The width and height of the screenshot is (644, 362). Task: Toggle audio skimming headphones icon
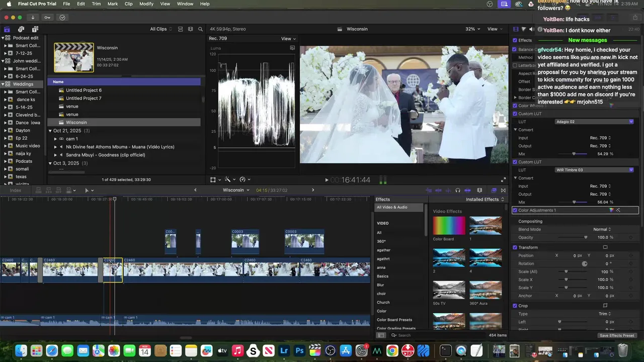pos(458,191)
